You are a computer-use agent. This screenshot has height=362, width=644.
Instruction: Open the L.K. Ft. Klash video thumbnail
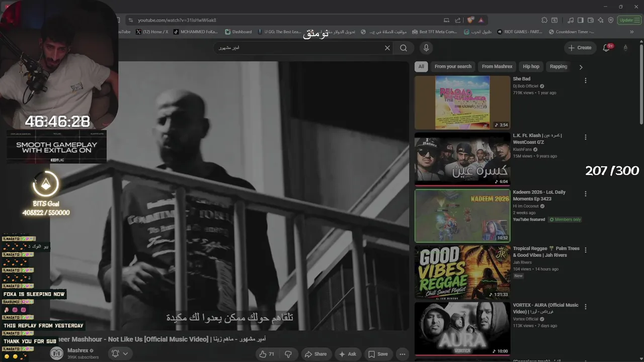coord(462,159)
